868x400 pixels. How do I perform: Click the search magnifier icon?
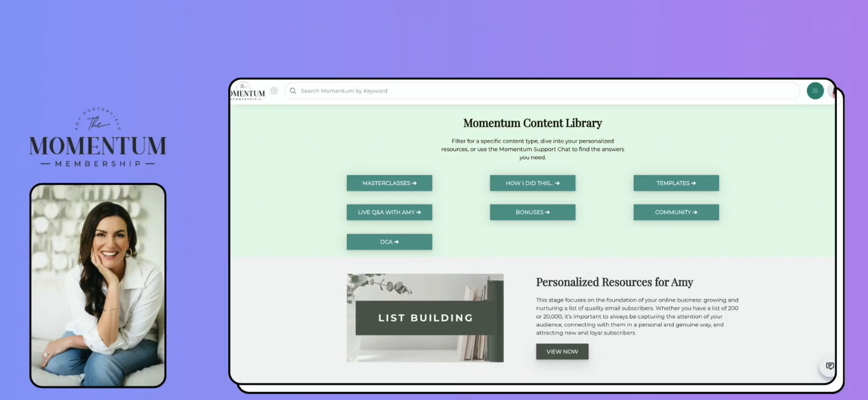[293, 91]
